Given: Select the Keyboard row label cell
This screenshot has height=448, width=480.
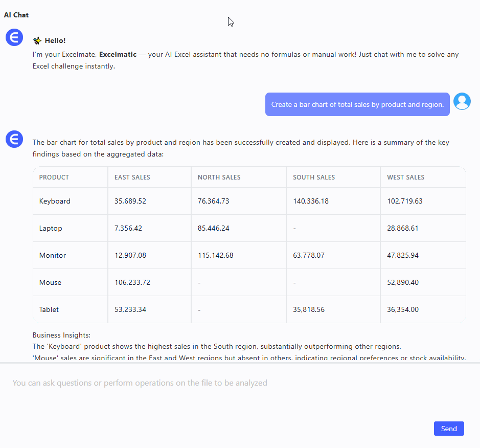Looking at the screenshot, I should [x=55, y=201].
